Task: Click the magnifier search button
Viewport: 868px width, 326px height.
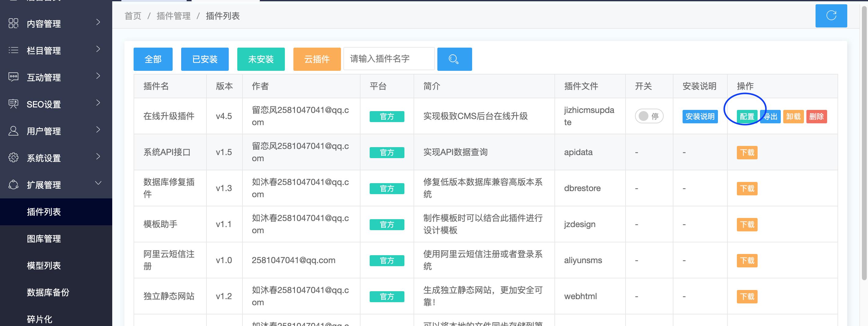Action: click(x=454, y=59)
